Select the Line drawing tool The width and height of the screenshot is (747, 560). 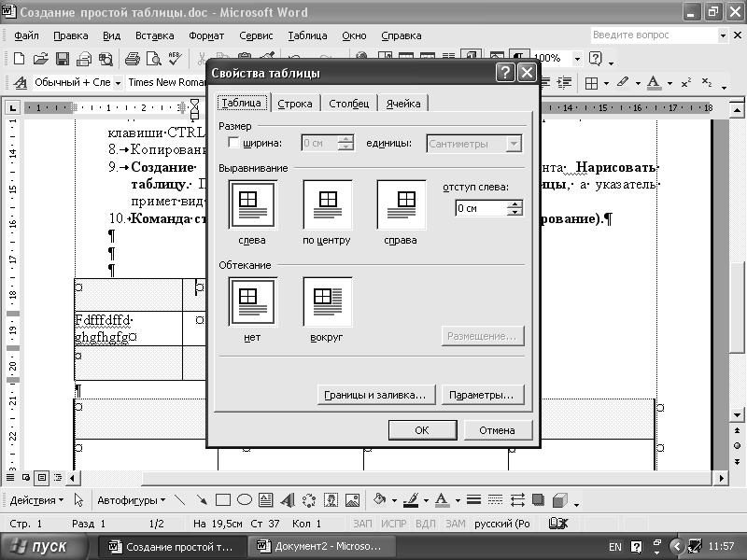pyautogui.click(x=179, y=500)
